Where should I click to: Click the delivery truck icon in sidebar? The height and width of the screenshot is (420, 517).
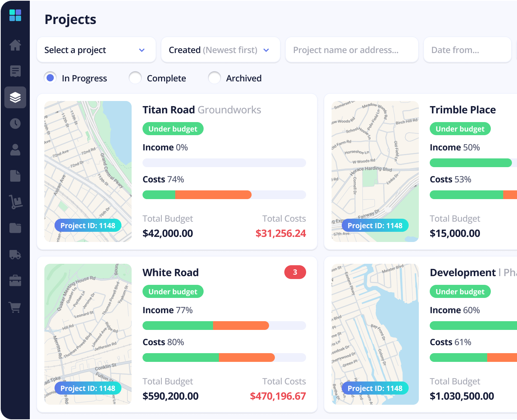pos(15,254)
